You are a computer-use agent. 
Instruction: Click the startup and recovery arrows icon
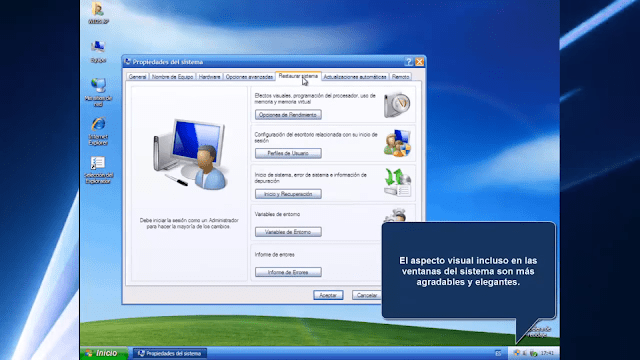(397, 182)
